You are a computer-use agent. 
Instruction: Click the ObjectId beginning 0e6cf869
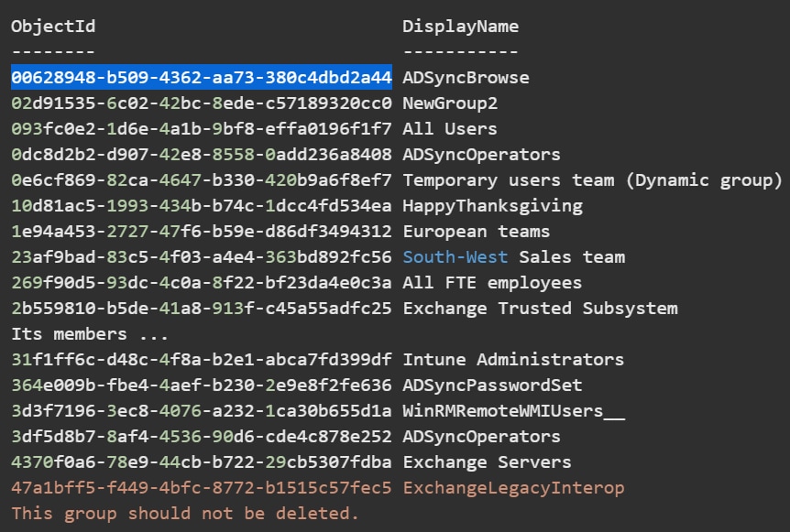click(202, 180)
